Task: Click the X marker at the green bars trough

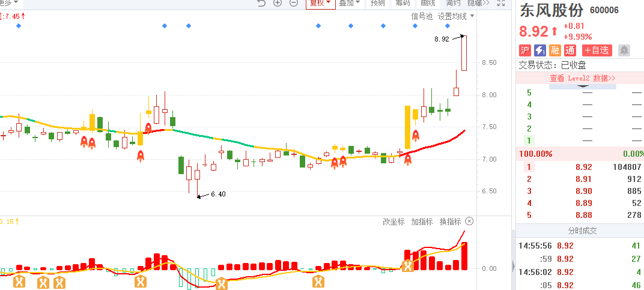Action: [x=221, y=283]
